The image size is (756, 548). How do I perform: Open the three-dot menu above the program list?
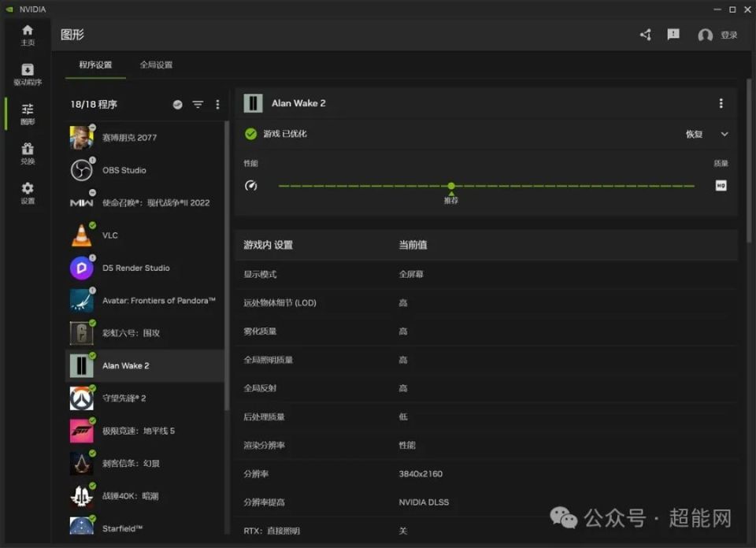tap(217, 104)
